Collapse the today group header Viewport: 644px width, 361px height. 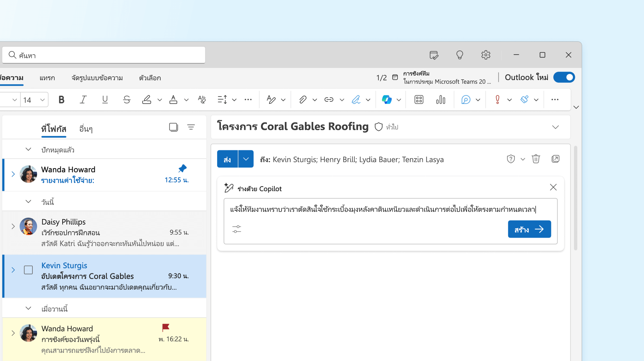[x=28, y=202]
